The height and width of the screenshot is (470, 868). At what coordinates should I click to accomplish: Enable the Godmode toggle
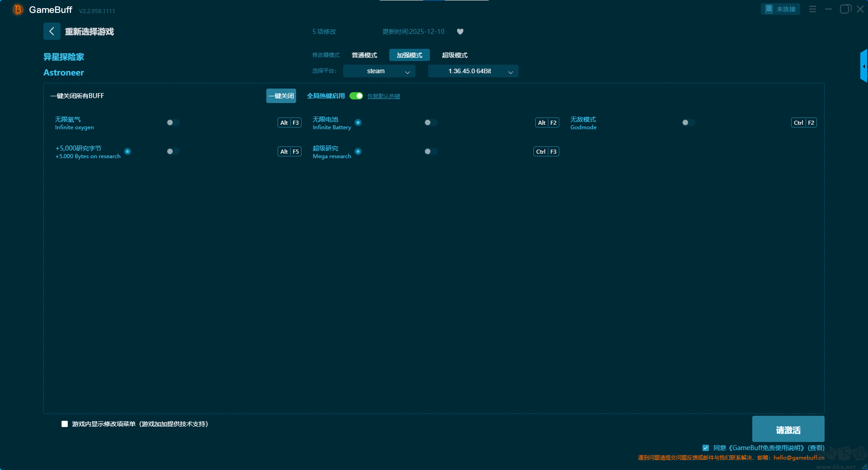688,122
